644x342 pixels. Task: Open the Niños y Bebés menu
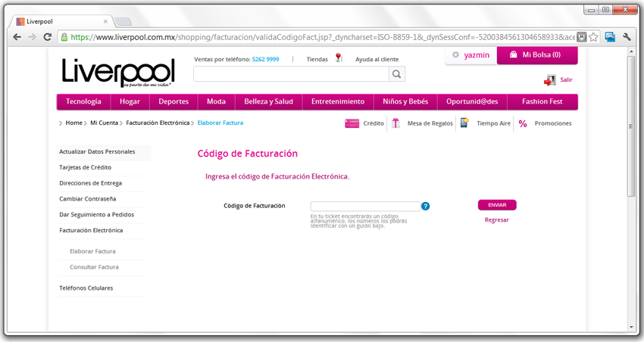(x=405, y=101)
